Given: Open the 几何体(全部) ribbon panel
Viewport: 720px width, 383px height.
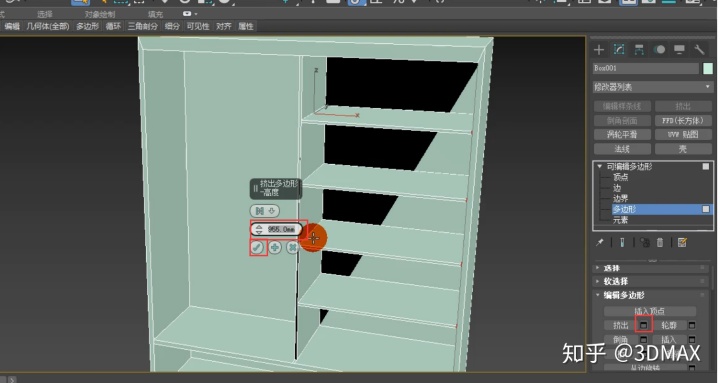Looking at the screenshot, I should click(48, 26).
